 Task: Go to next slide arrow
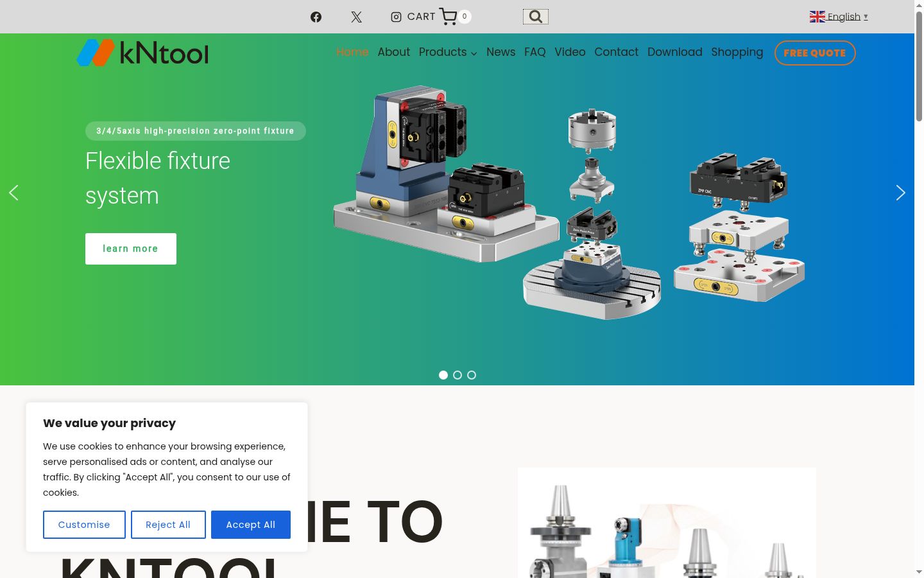[900, 193]
